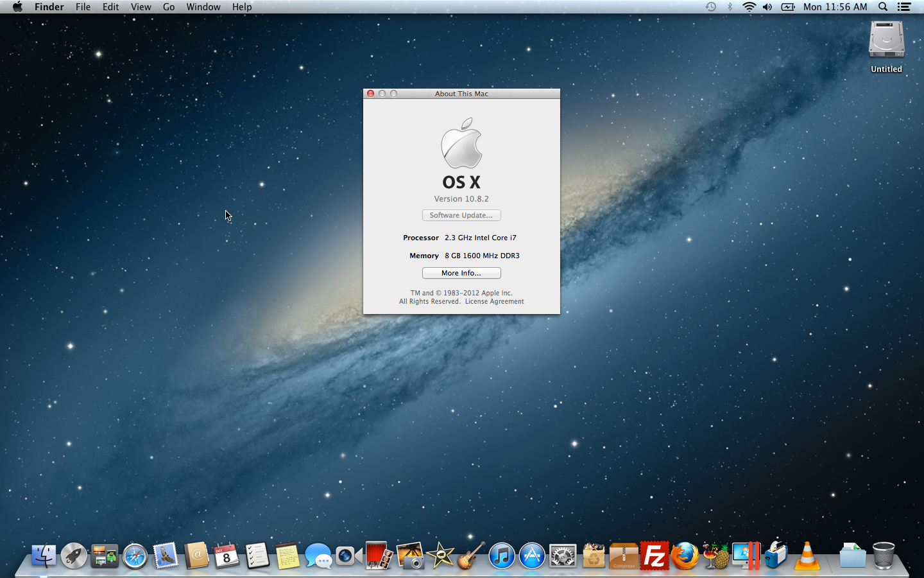Open the Compress box icon in Dock
Viewport: 924px width, 578px height.
click(x=624, y=556)
